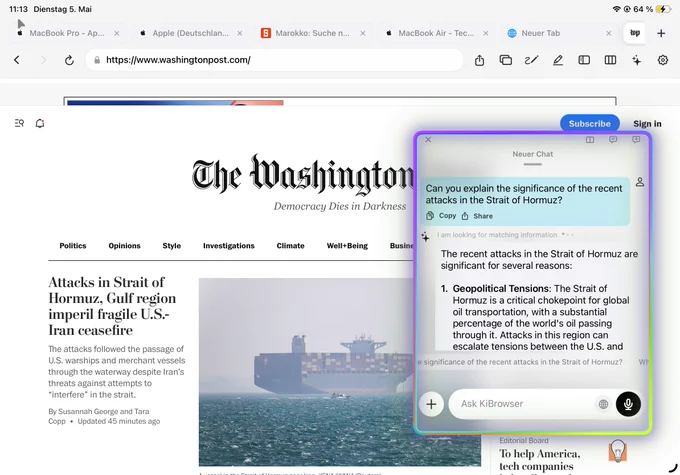Click the AI sparkle icon beside response
Image resolution: width=680 pixels, height=475 pixels.
click(425, 236)
